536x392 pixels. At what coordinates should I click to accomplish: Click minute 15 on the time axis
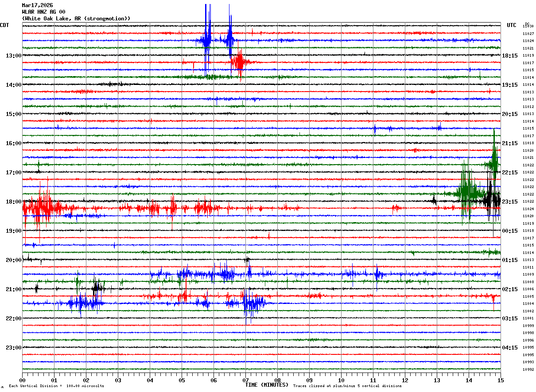tap(500, 380)
